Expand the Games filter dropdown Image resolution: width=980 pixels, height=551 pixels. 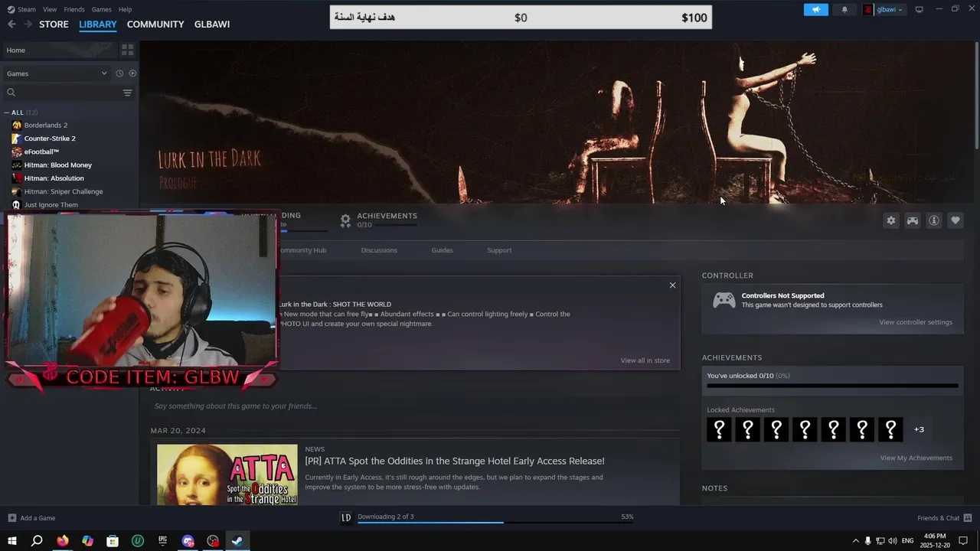(x=57, y=73)
